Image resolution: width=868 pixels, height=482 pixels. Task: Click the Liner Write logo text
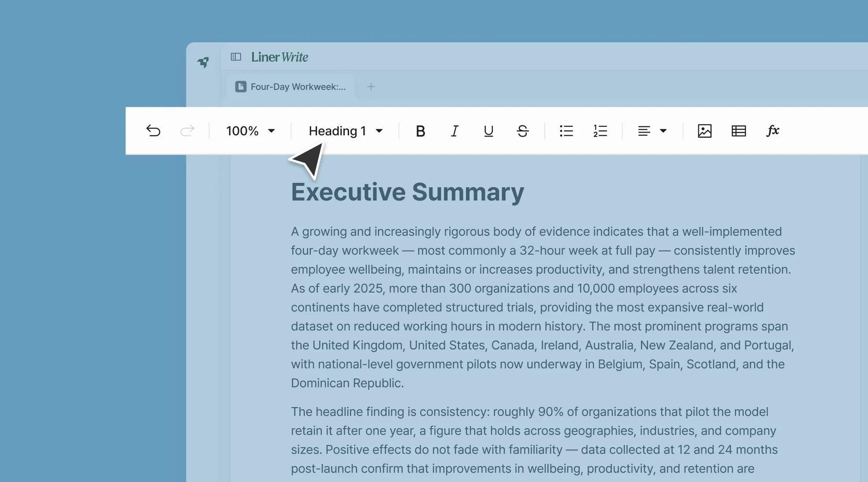[279, 57]
